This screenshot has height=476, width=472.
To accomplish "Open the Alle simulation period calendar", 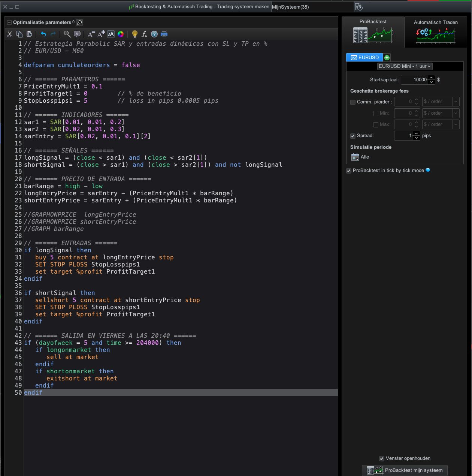I will [x=355, y=157].
